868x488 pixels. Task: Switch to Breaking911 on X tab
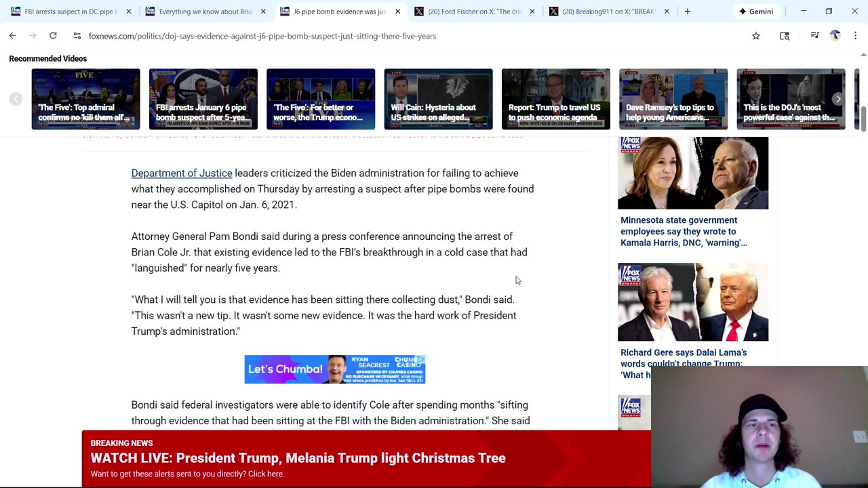609,12
